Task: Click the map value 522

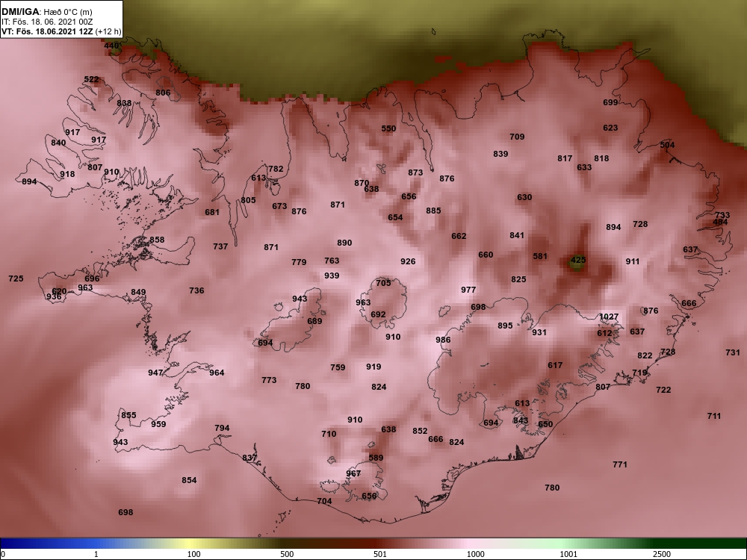Action: [x=91, y=79]
